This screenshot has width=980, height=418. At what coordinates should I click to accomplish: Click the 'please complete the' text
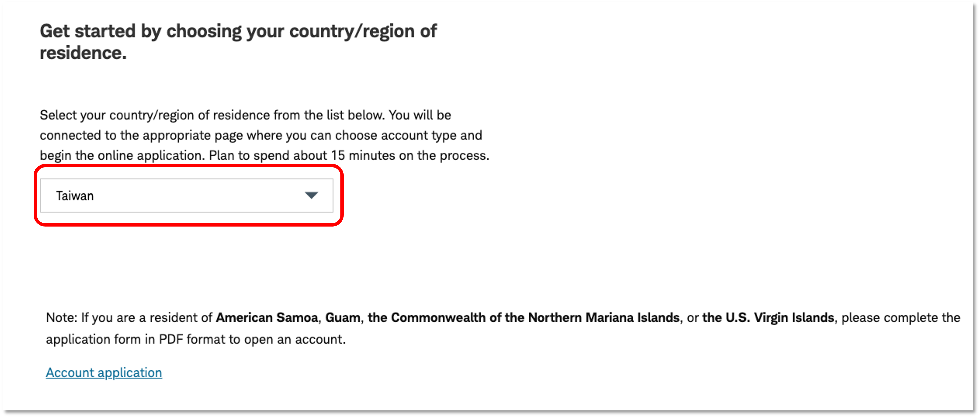point(901,318)
